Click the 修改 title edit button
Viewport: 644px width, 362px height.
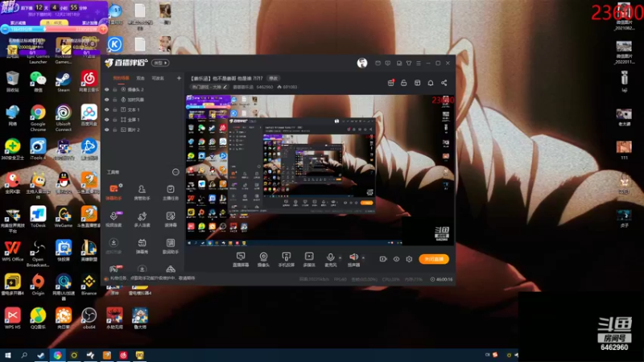tap(273, 78)
